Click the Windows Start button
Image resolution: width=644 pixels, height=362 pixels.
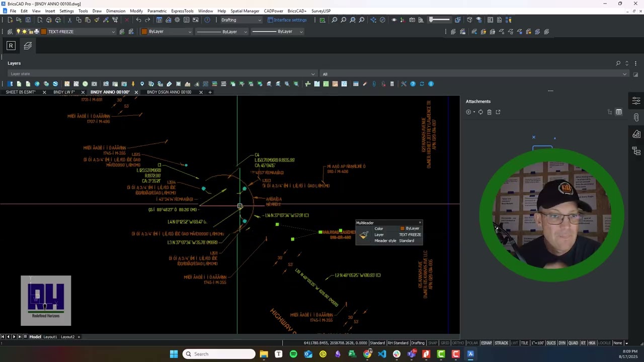174,354
